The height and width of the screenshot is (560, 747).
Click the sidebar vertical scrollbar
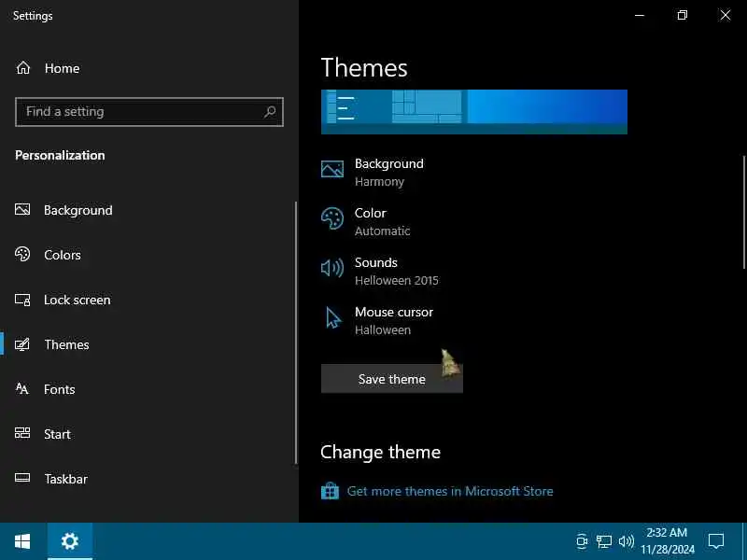click(x=296, y=332)
